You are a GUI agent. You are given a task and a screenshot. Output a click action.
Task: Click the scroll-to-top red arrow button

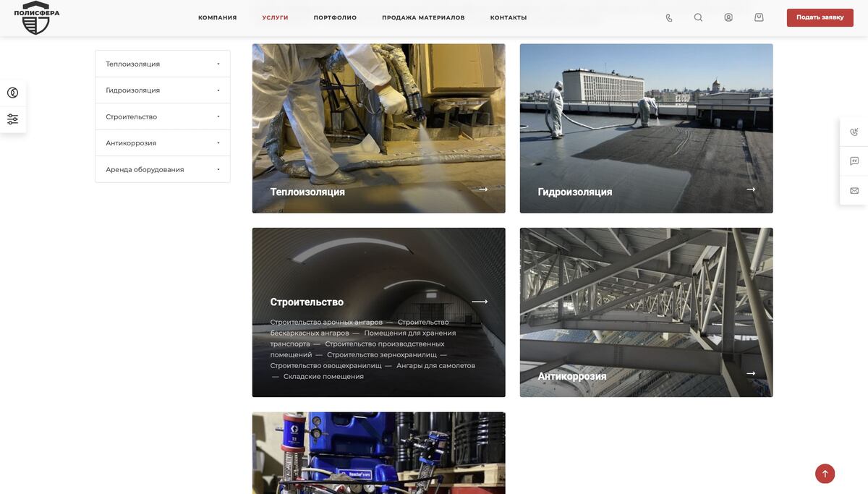coord(825,474)
